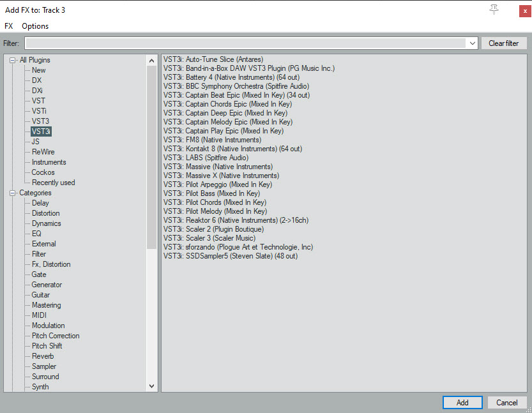Viewport: 532px width, 413px height.
Task: Choose Recently used in plugin tree
Action: [53, 183]
